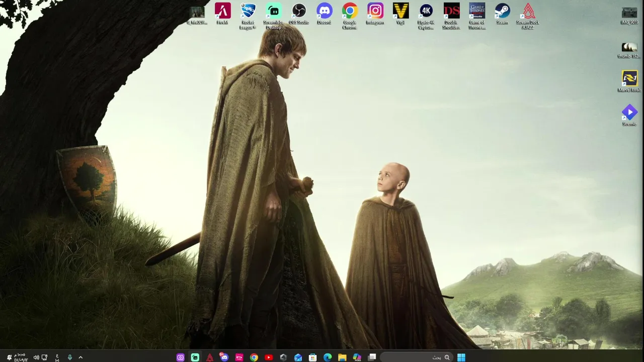The height and width of the screenshot is (362, 644).
Task: Switch to Streamlabs on the taskbar
Action: 195,357
